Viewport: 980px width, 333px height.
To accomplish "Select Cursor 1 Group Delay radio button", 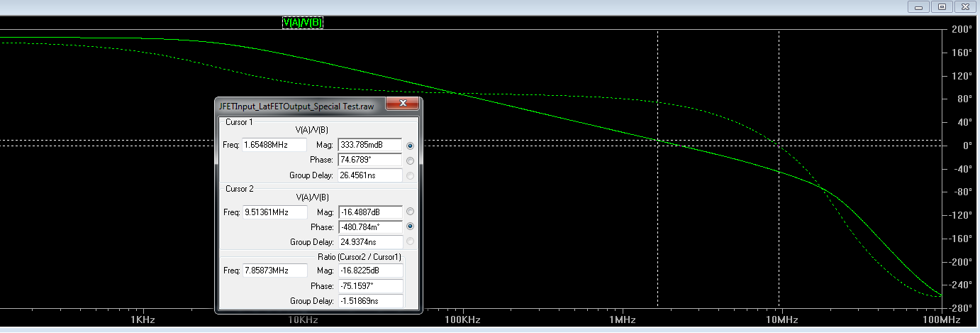I will coord(410,175).
